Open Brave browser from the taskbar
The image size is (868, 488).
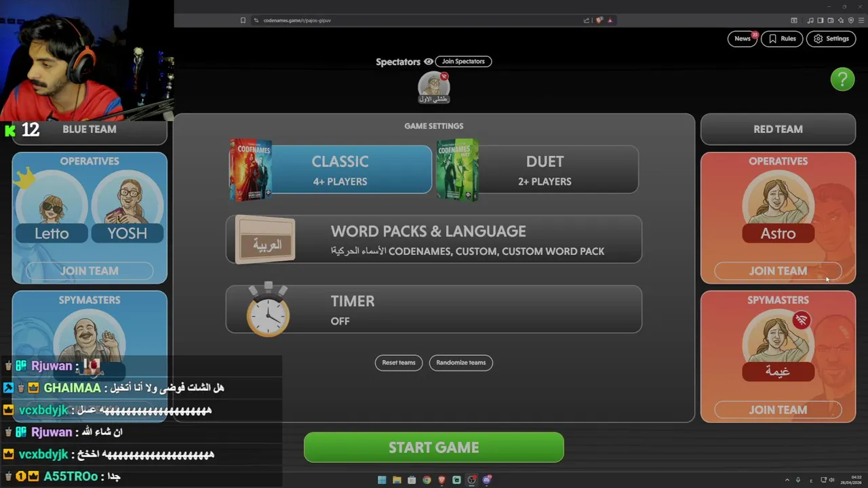[x=441, y=480]
